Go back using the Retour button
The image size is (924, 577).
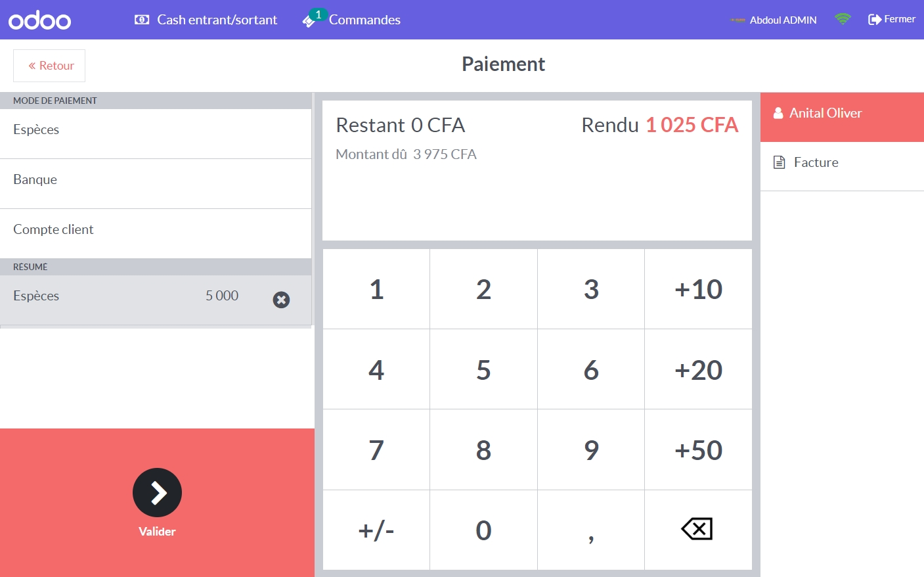50,66
